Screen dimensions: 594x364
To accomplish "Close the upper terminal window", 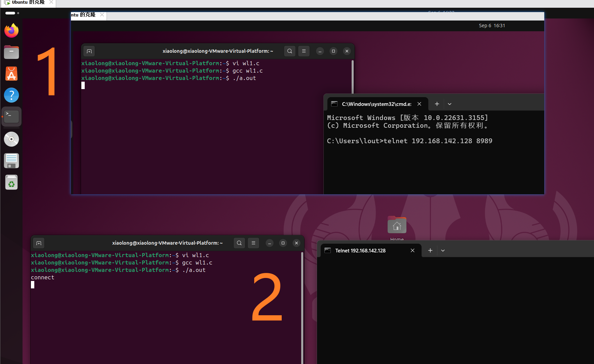I will [347, 51].
